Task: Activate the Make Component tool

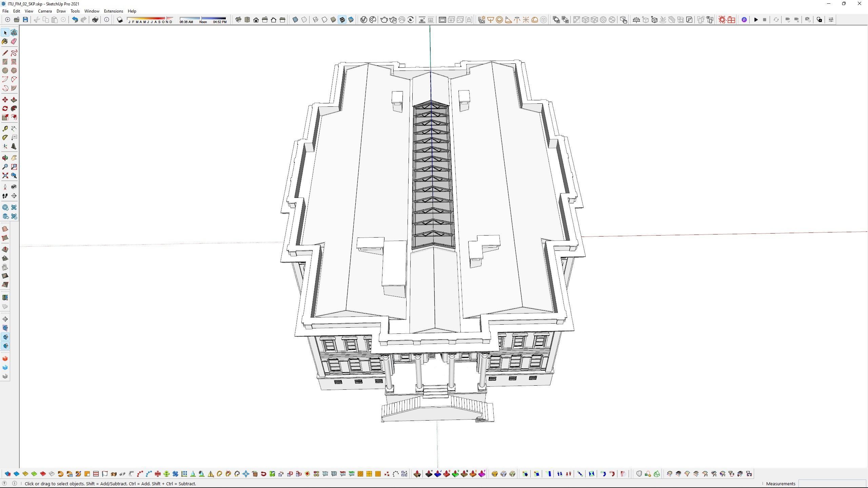Action: click(14, 33)
